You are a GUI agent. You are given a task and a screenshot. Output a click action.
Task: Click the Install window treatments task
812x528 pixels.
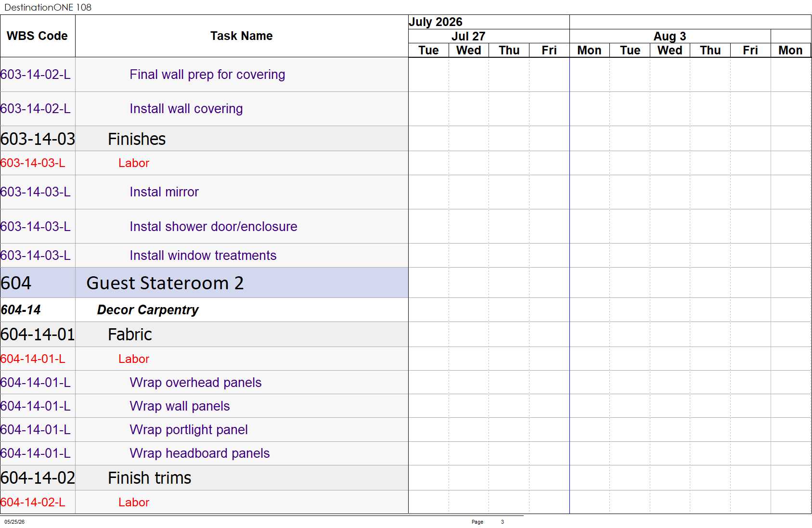(203, 256)
